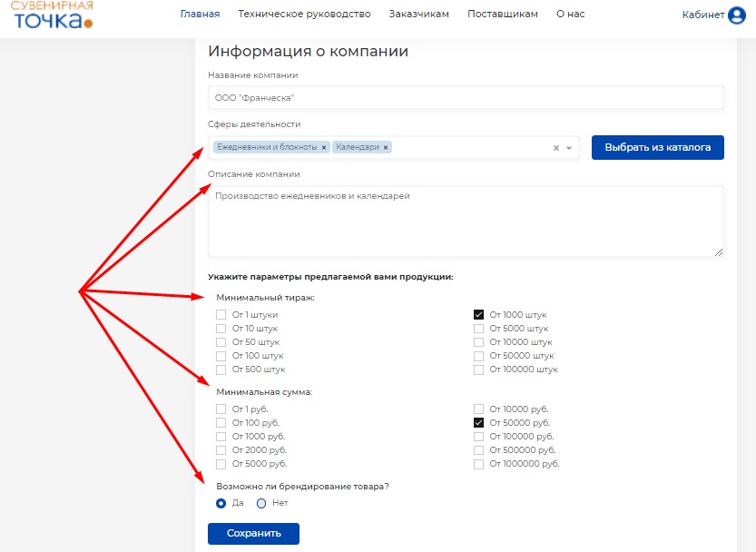Open the Кабинет user profile icon
This screenshot has height=552, width=756.
736,15
